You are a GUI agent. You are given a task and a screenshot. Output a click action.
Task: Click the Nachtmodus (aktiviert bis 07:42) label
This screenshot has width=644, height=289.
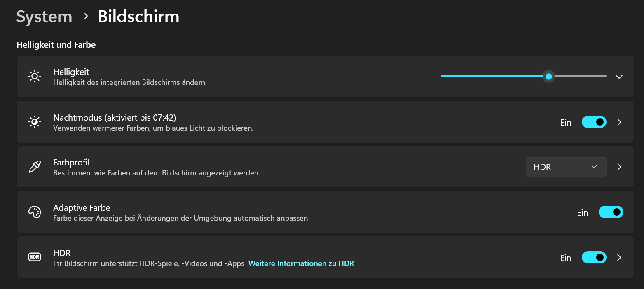click(x=115, y=118)
